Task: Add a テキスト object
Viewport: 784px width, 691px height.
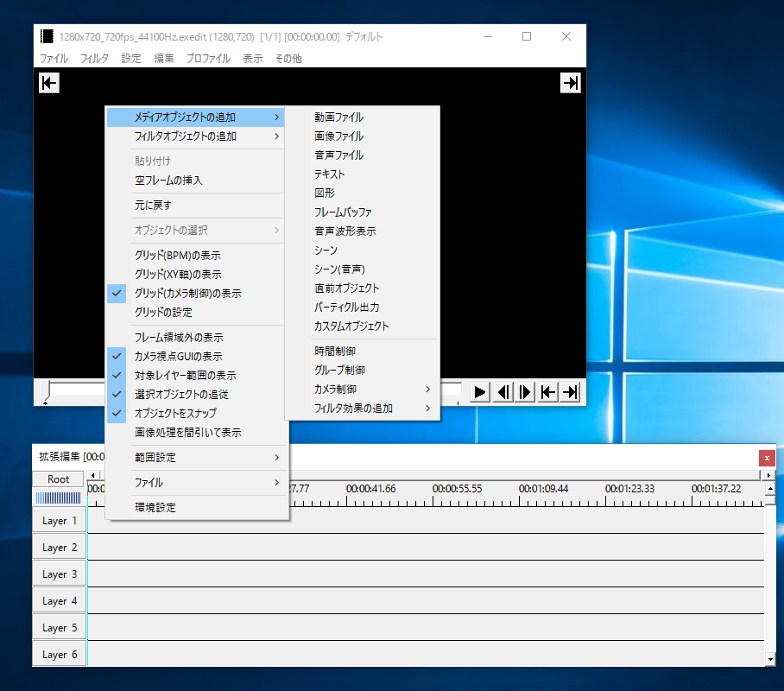Action: click(363, 174)
